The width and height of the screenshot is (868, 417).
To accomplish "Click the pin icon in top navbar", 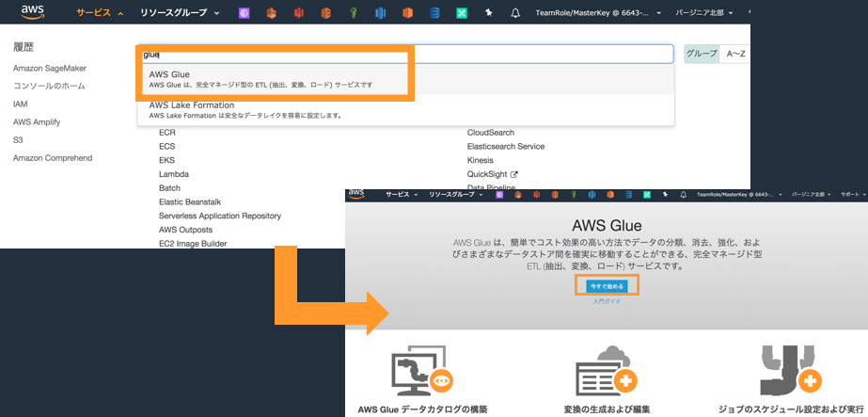I will pos(489,13).
